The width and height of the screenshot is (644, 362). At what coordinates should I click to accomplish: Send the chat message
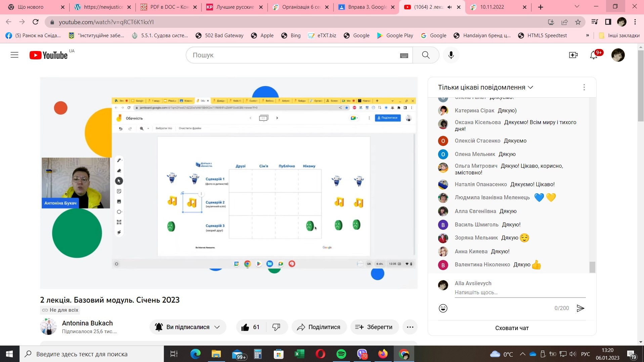click(x=581, y=308)
